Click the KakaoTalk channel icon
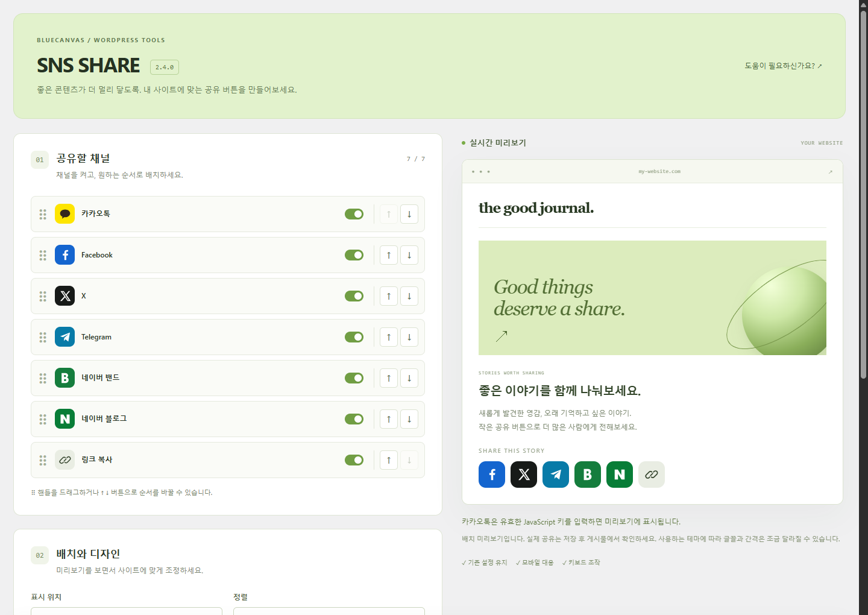 point(64,214)
